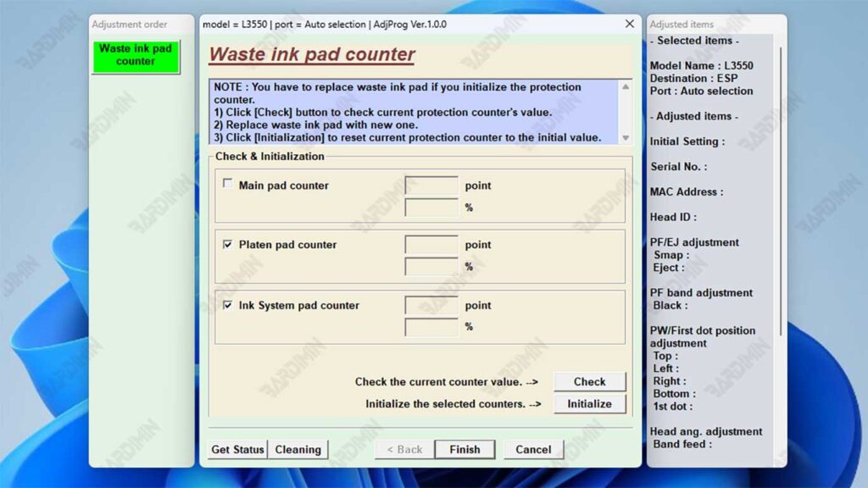This screenshot has width=868, height=488.
Task: Click the AdjProg window title bar text
Action: click(325, 25)
